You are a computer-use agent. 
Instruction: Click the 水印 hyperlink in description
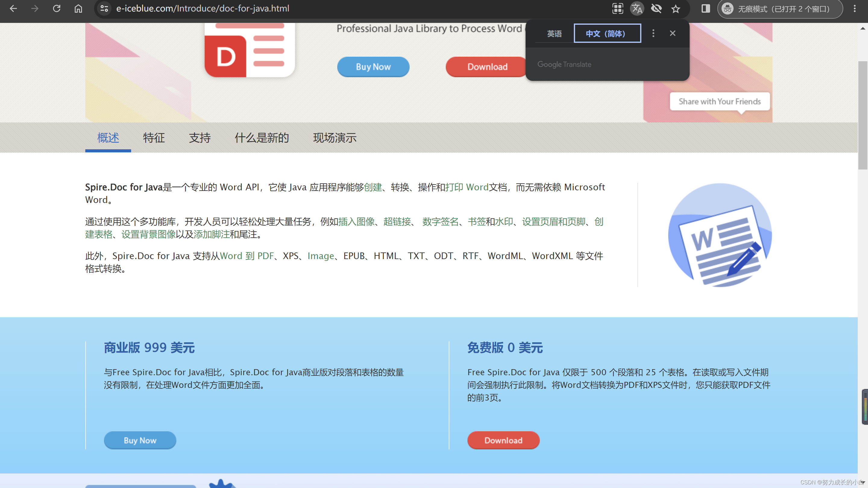pyautogui.click(x=504, y=221)
